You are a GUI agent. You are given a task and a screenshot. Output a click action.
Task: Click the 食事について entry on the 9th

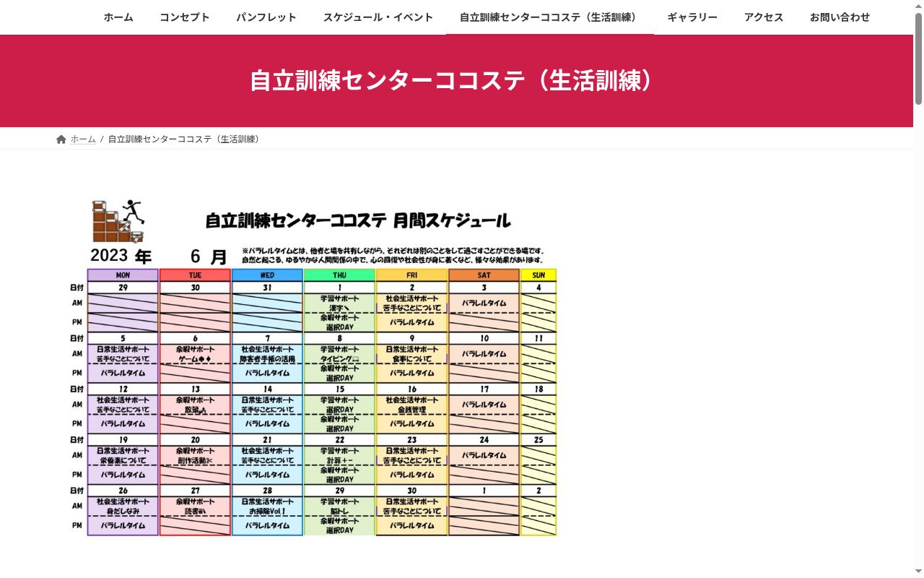(x=411, y=359)
